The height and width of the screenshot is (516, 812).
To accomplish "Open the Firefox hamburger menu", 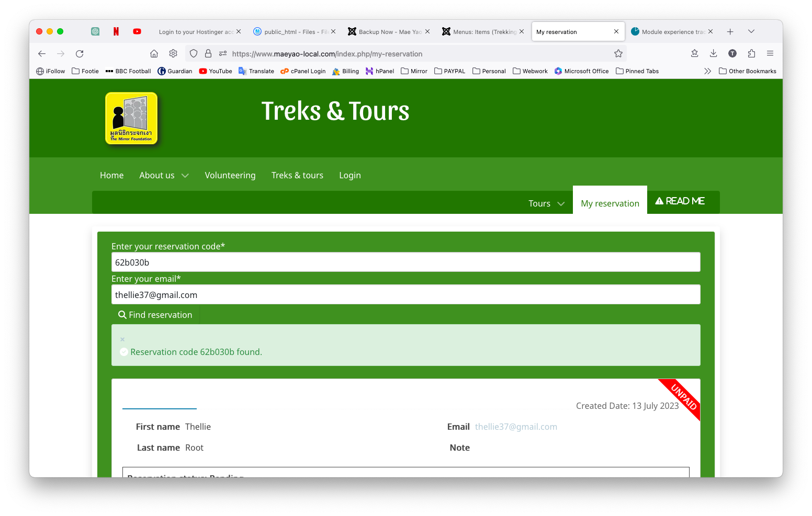I will pyautogui.click(x=770, y=53).
